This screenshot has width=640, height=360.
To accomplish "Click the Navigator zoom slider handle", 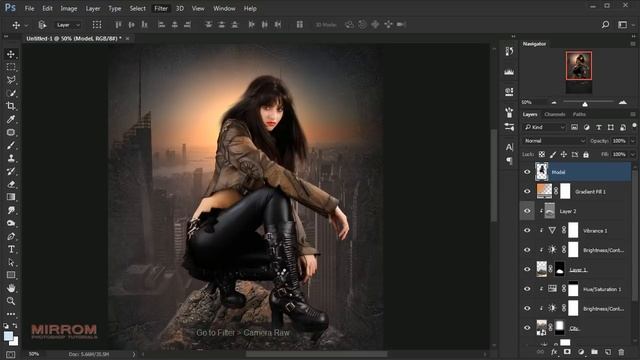I will tap(585, 104).
